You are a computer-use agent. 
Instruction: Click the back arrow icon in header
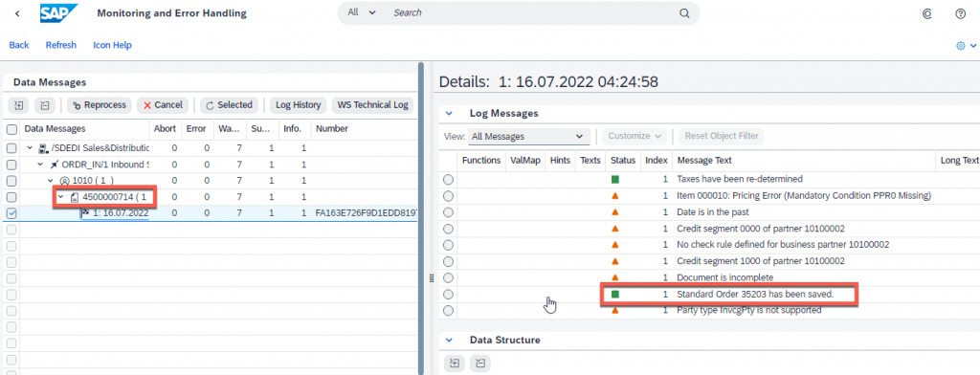[17, 13]
